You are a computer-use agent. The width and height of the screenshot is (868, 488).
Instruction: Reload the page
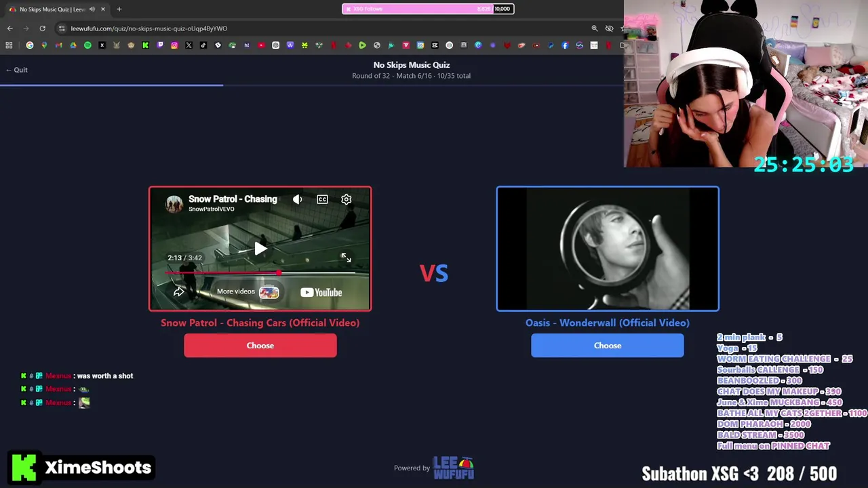pos(42,28)
